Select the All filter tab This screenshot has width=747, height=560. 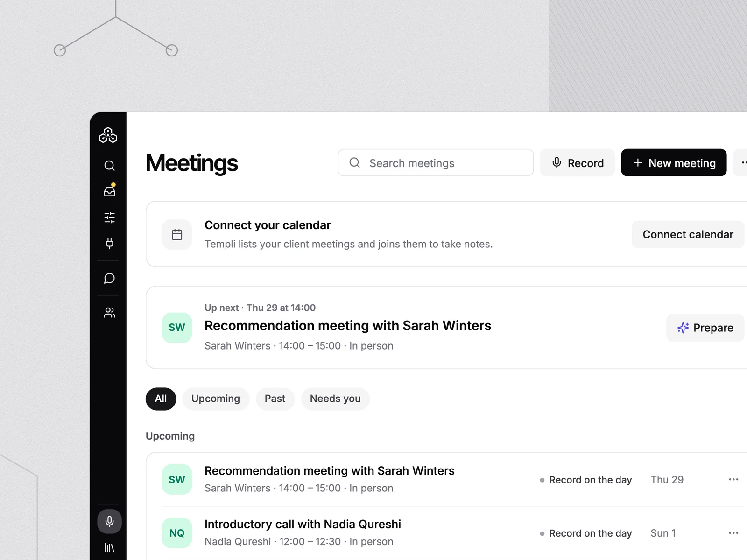[161, 399]
